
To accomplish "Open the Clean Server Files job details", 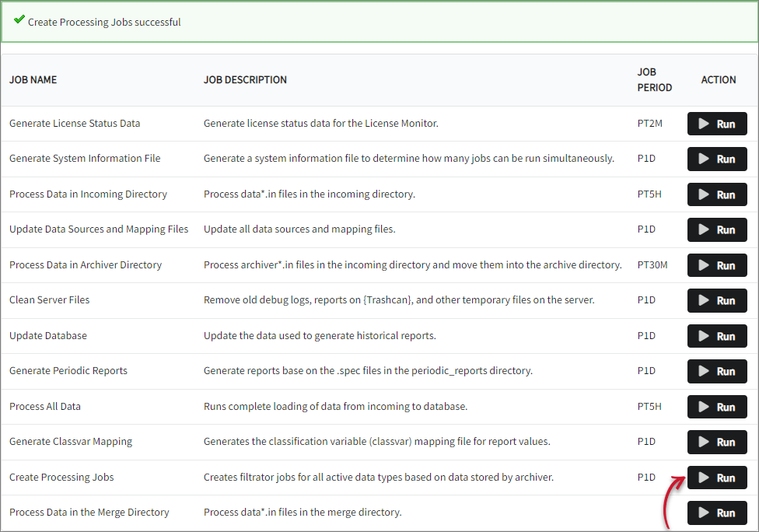I will 49,299.
